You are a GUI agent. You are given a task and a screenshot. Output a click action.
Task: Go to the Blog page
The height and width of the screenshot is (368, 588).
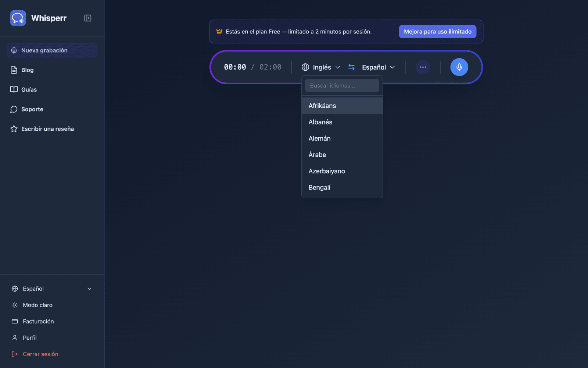point(52,70)
